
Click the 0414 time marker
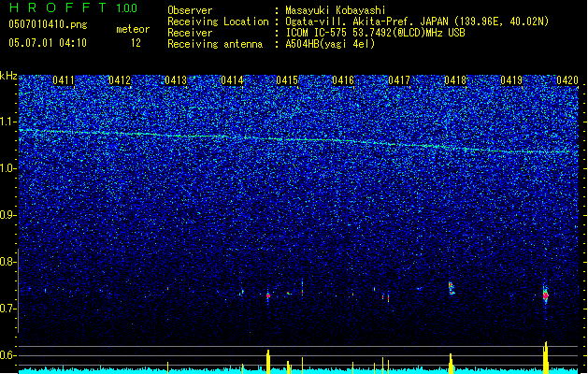point(232,80)
